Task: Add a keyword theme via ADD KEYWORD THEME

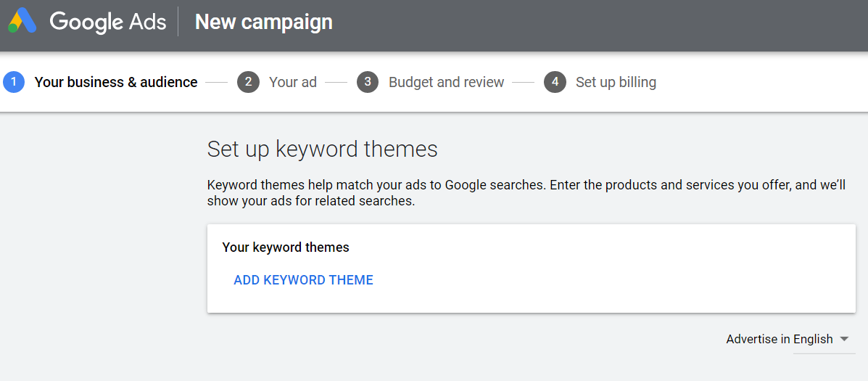Action: (303, 280)
